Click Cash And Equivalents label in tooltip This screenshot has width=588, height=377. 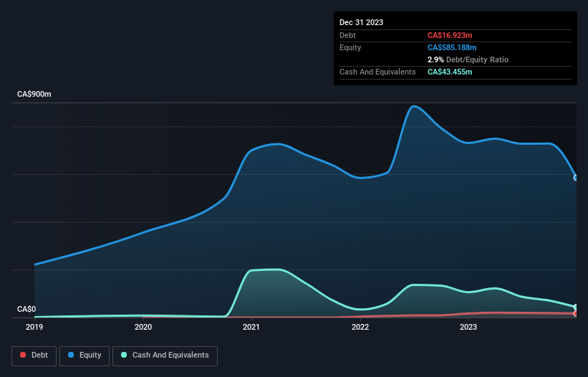(x=377, y=72)
